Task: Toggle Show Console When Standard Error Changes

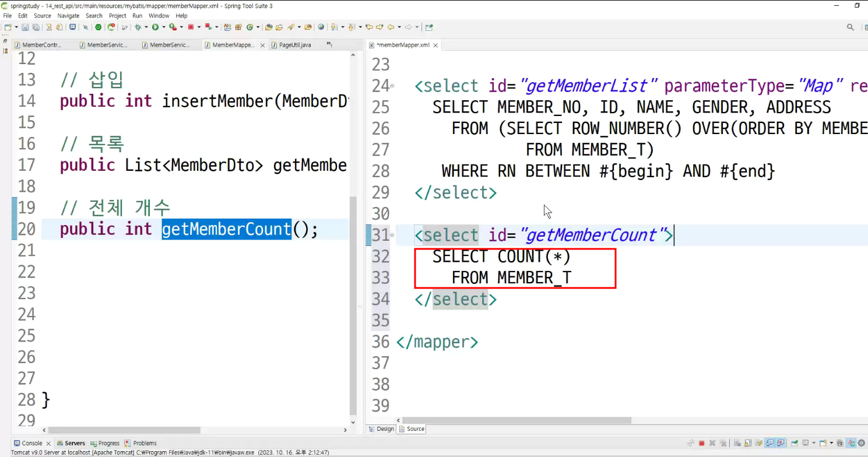Action: (x=780, y=443)
